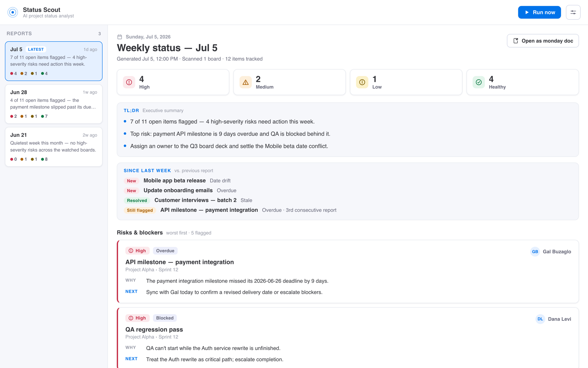The image size is (588, 368).
Task: Click the Blocked tag on QA regression card
Action: coord(165,318)
